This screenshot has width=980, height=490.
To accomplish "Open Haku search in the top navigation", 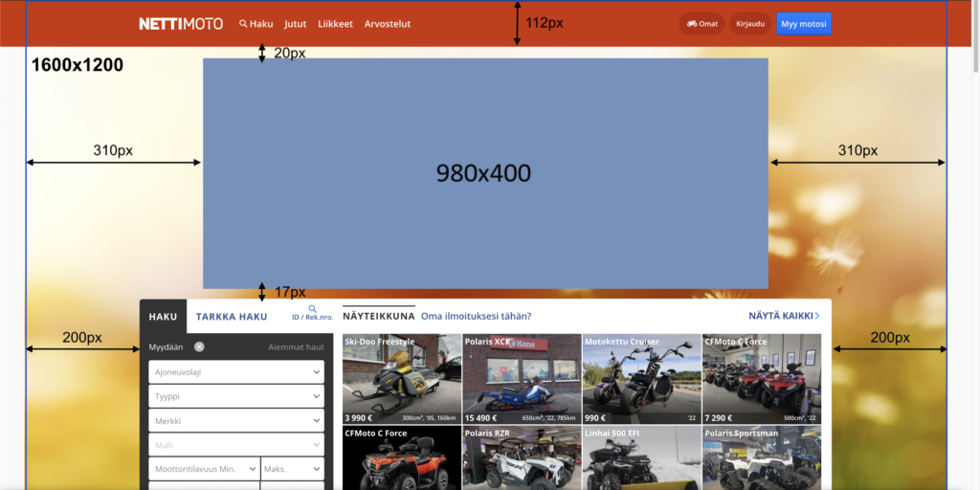I will click(256, 24).
